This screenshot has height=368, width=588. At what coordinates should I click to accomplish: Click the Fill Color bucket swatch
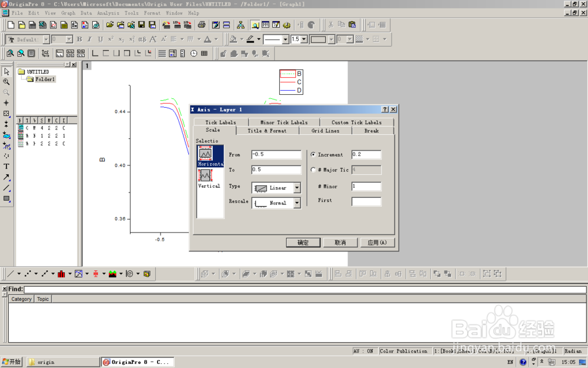pyautogui.click(x=233, y=39)
